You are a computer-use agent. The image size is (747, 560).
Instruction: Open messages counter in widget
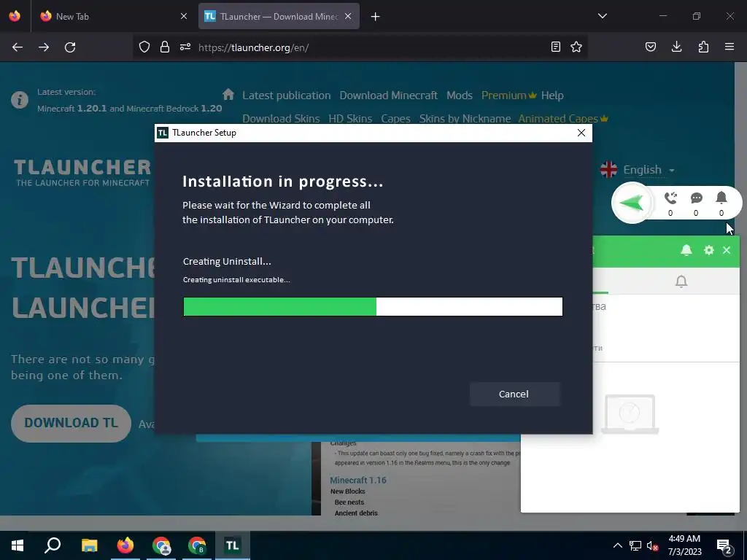[x=696, y=204]
